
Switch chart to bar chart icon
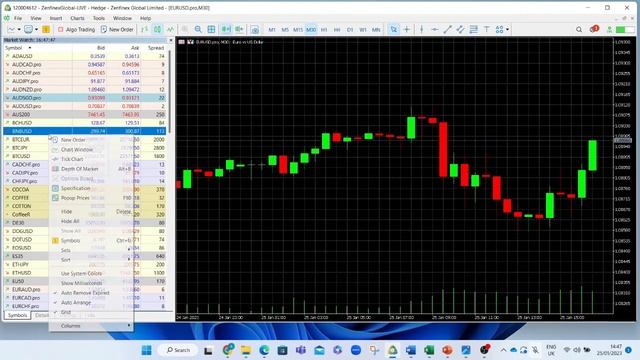click(x=144, y=29)
